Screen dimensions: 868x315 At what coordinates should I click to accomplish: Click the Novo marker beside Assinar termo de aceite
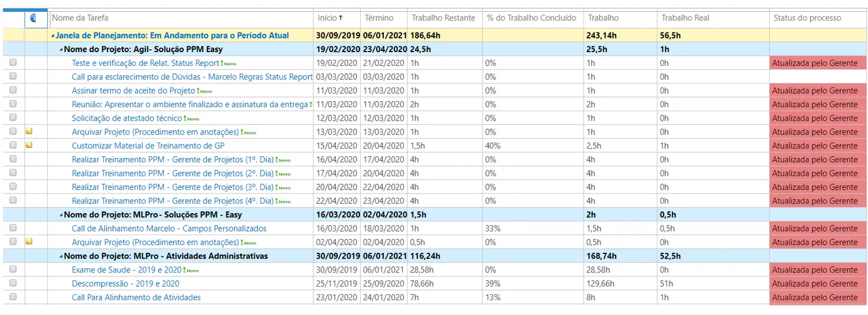(204, 91)
